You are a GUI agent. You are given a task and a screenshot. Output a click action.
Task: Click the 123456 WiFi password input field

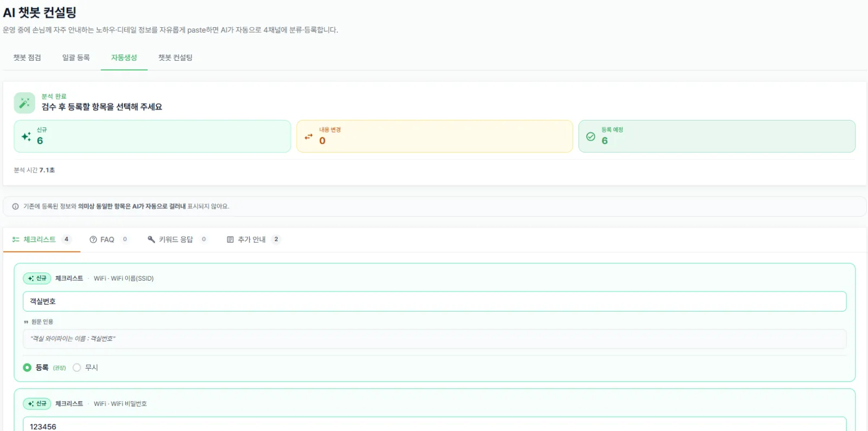point(435,424)
